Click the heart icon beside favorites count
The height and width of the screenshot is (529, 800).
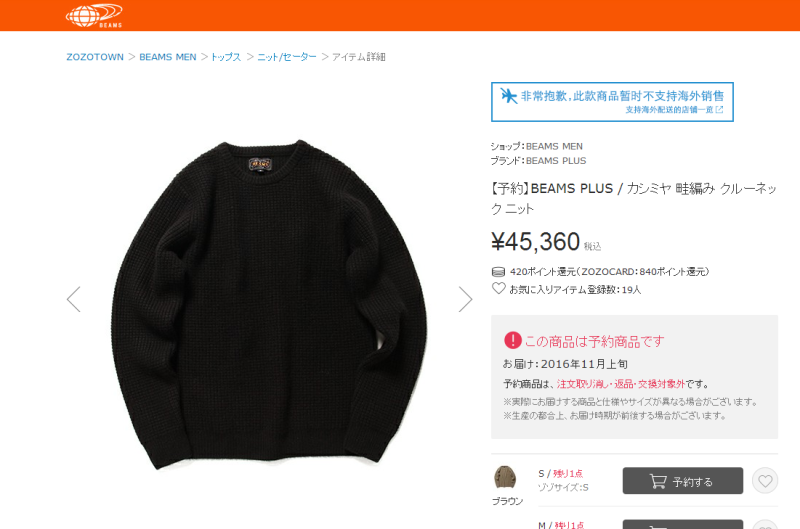pyautogui.click(x=498, y=288)
